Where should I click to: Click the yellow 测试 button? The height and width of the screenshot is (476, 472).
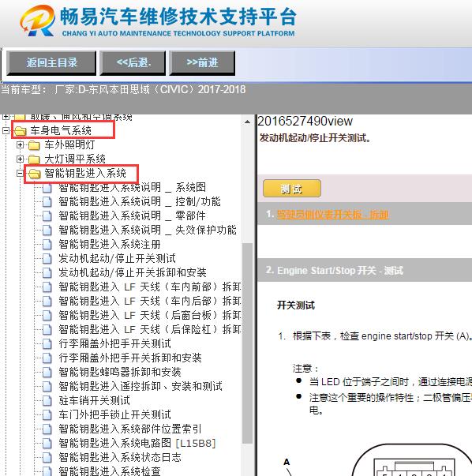(x=292, y=189)
